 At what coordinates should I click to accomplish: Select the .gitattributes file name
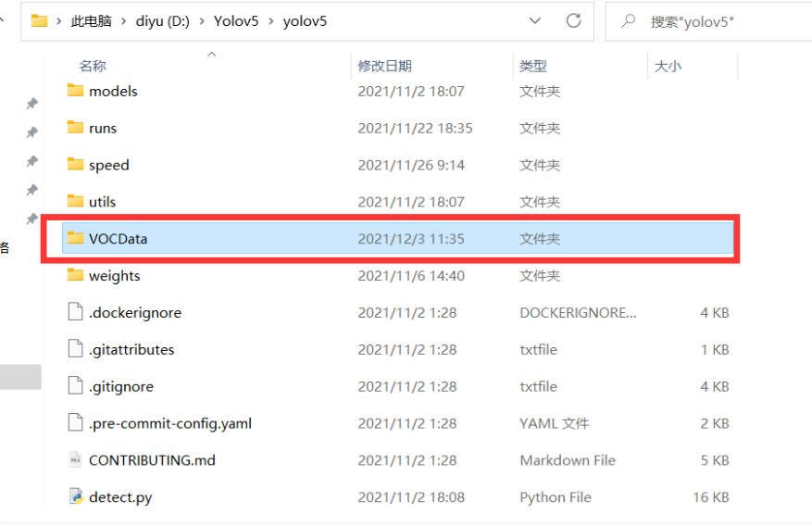click(131, 349)
